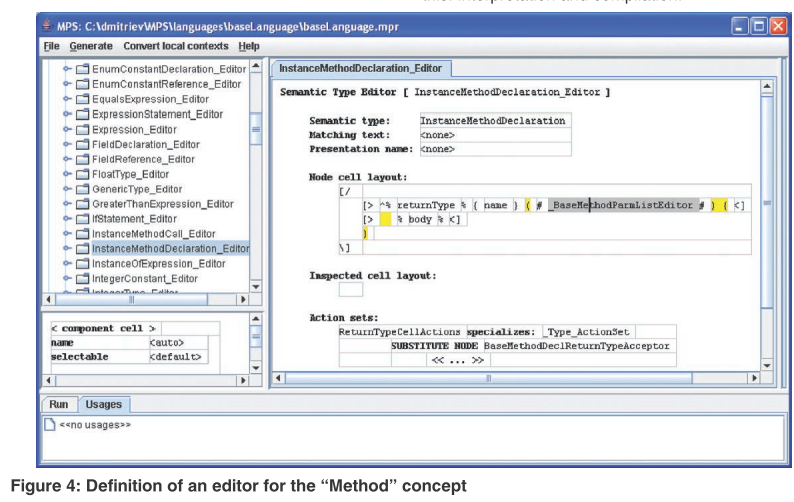Click the InstanceMethodDeclaration_Editor folder icon
Viewport: 794px width, 502px height.
[x=83, y=249]
